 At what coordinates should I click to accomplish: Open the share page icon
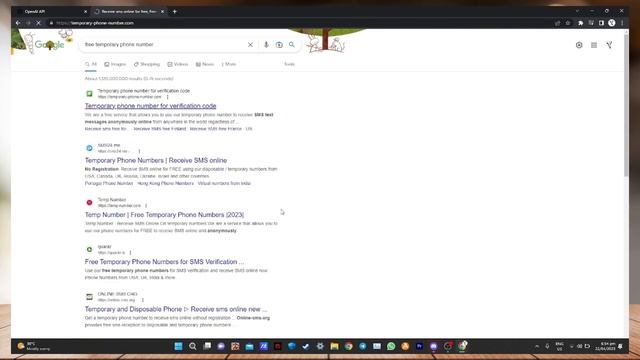(558, 23)
